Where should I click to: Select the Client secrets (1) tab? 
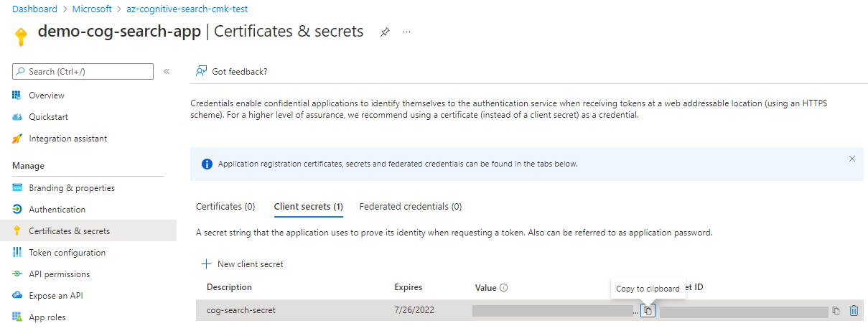[308, 207]
